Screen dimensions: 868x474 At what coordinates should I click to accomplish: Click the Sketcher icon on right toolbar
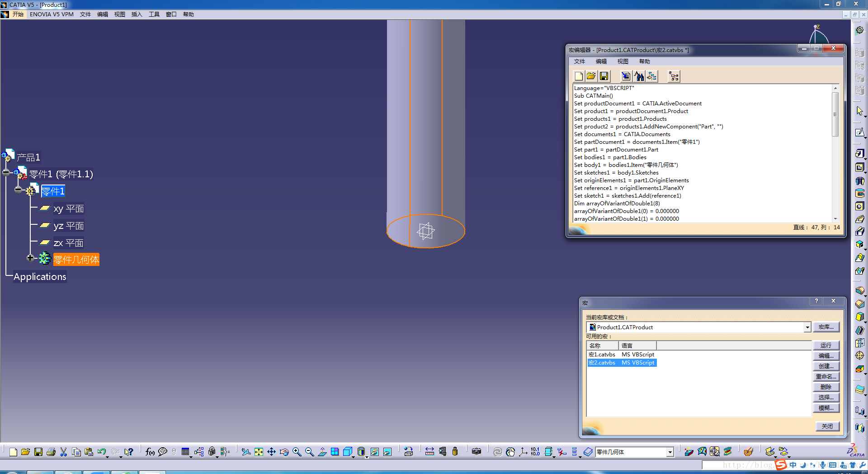(x=859, y=133)
